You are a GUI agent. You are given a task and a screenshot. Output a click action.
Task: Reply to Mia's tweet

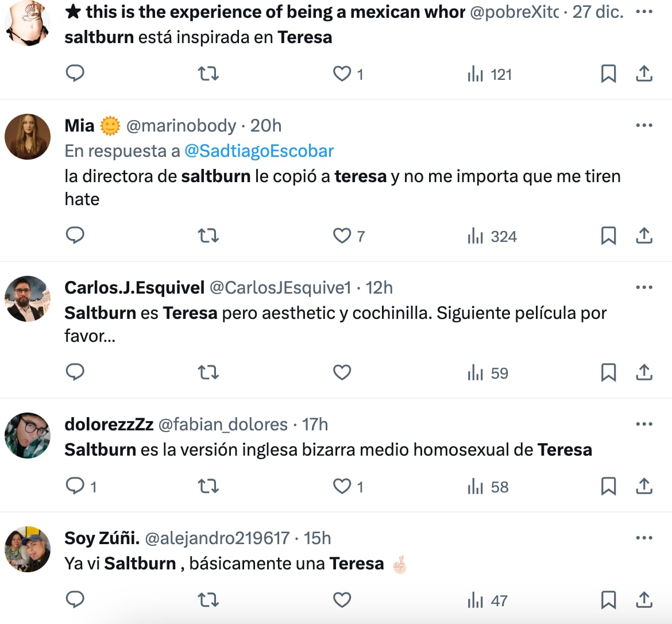tap(75, 236)
